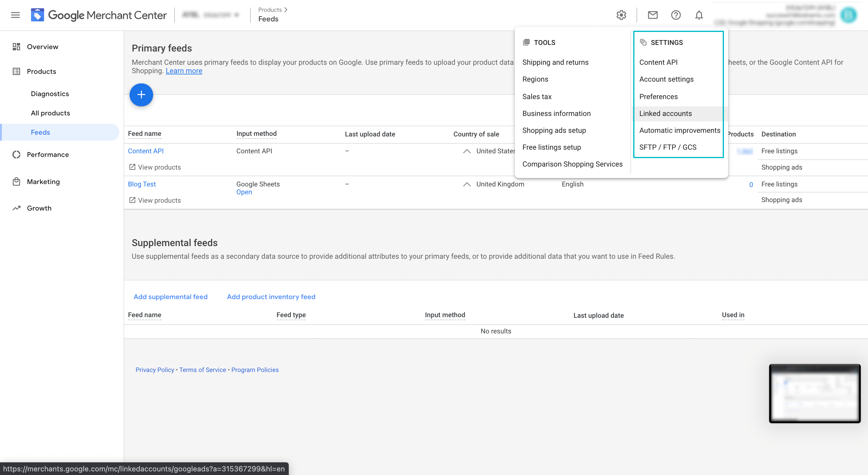Screen dimensions: 868x475
Task: Click Add supplemental feed
Action: 171,297
